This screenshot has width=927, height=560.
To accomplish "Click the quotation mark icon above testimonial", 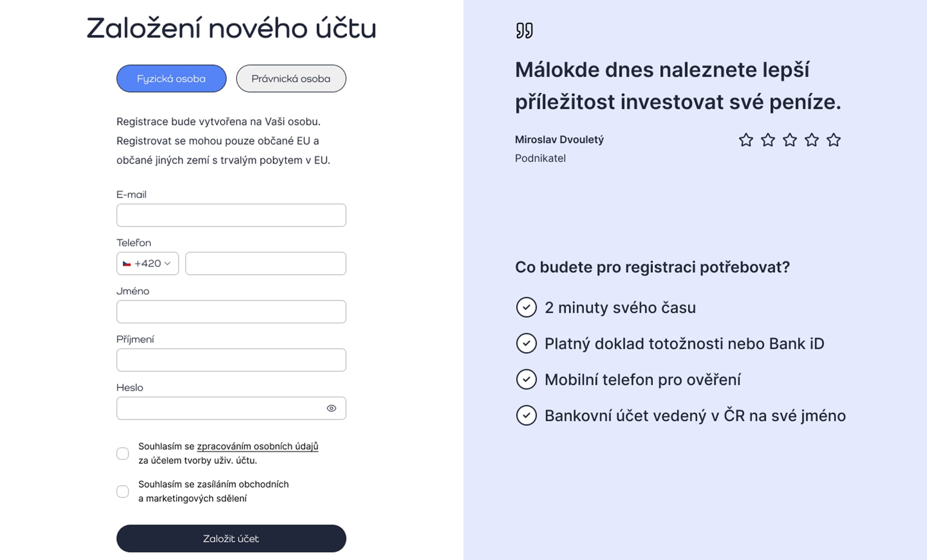I will click(x=524, y=30).
